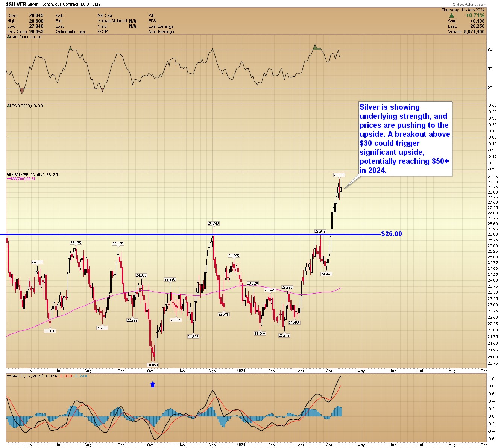Screen dimensions: 504x448
Task: Click the SCTR field label
Action: [x=103, y=32]
